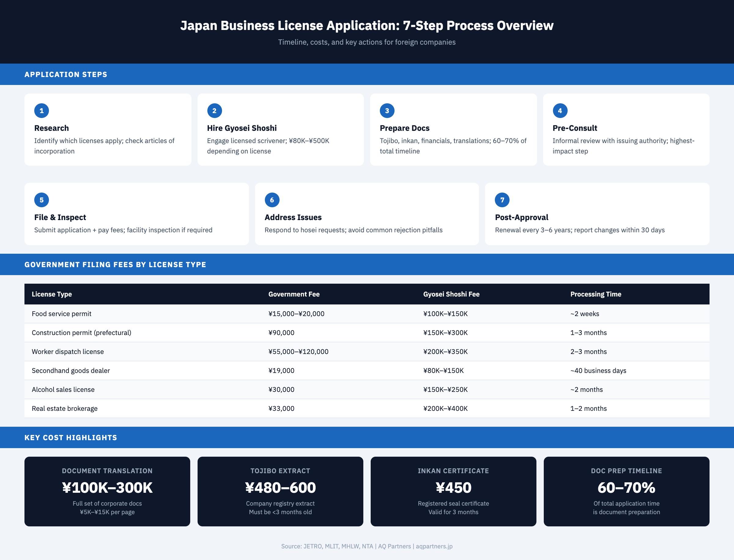The image size is (734, 560).
Task: Visit the aqpartners.jp link
Action: coord(434,546)
